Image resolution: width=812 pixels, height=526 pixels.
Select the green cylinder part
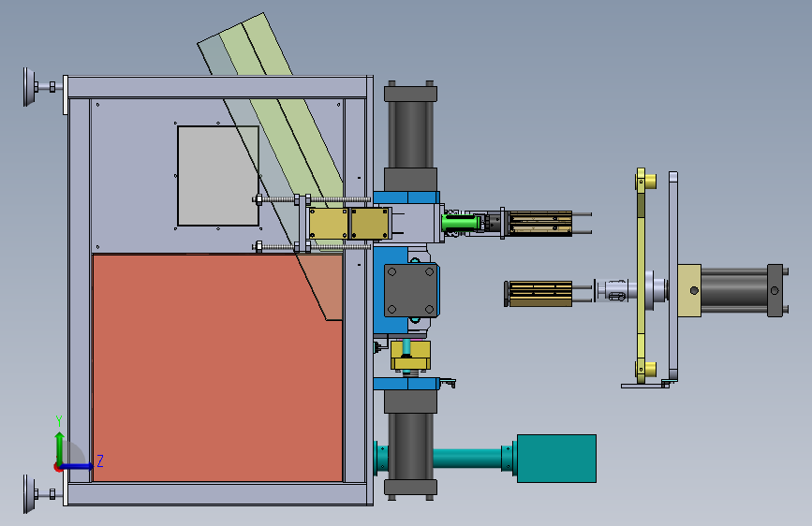461,223
